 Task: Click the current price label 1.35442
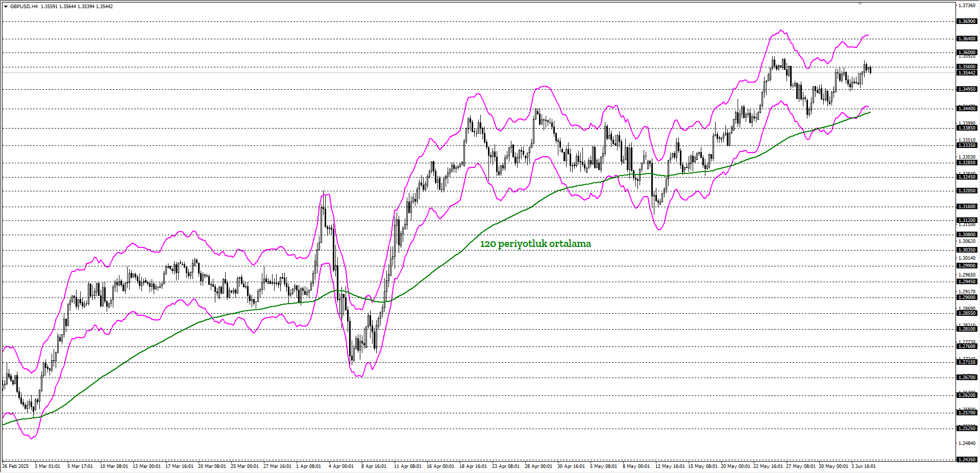(x=966, y=73)
